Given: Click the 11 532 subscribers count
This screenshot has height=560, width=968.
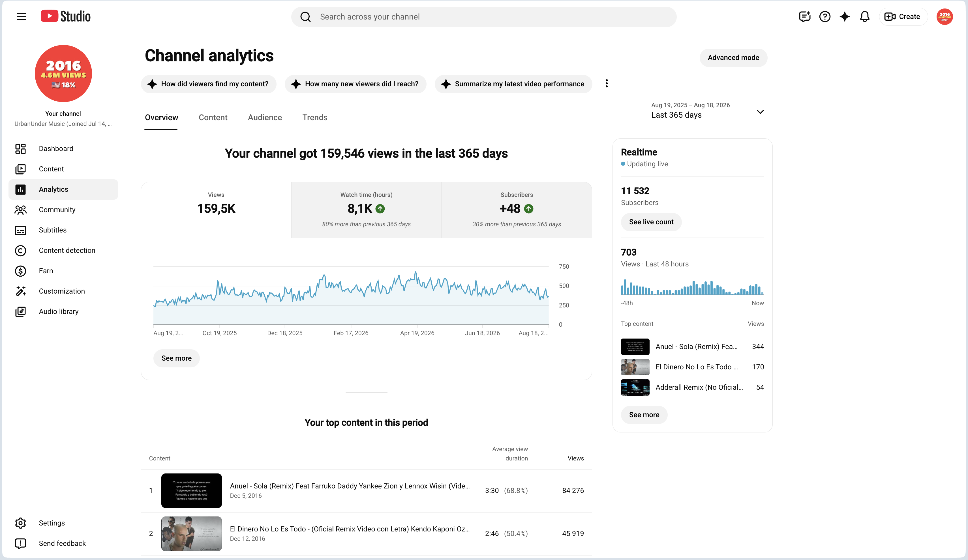Looking at the screenshot, I should click(635, 191).
